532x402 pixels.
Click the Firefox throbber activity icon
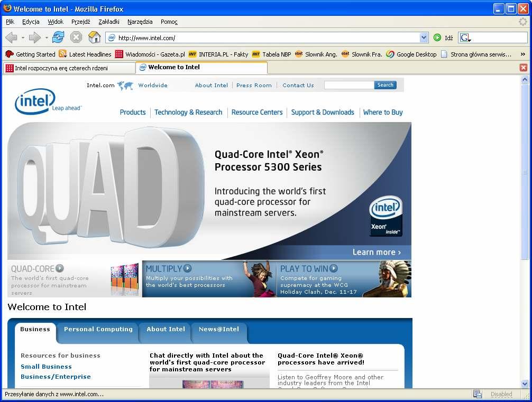pos(523,22)
